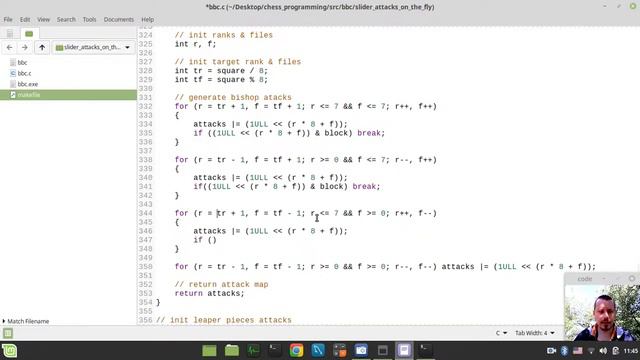Open the Help menu

[147, 20]
